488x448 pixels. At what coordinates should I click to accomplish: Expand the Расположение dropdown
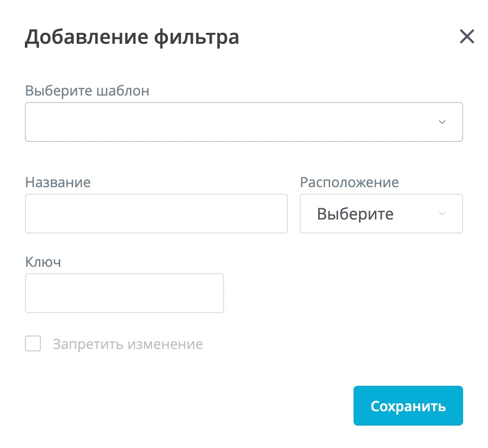coord(381,214)
